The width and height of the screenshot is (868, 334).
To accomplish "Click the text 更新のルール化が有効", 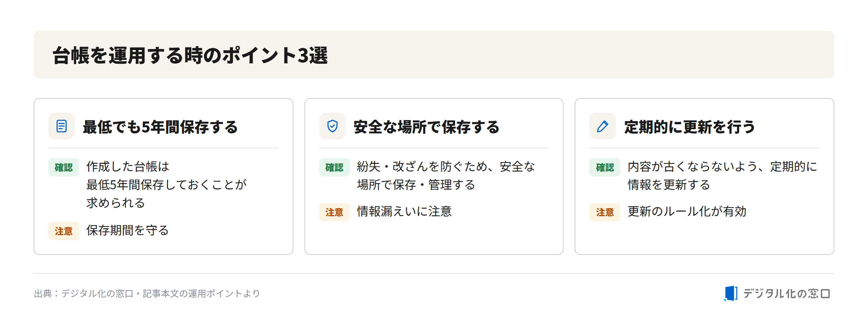I will [687, 211].
